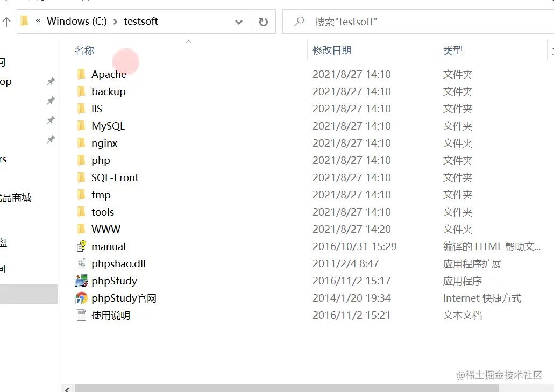554x392 pixels.
Task: Click the manual file name
Action: (109, 246)
